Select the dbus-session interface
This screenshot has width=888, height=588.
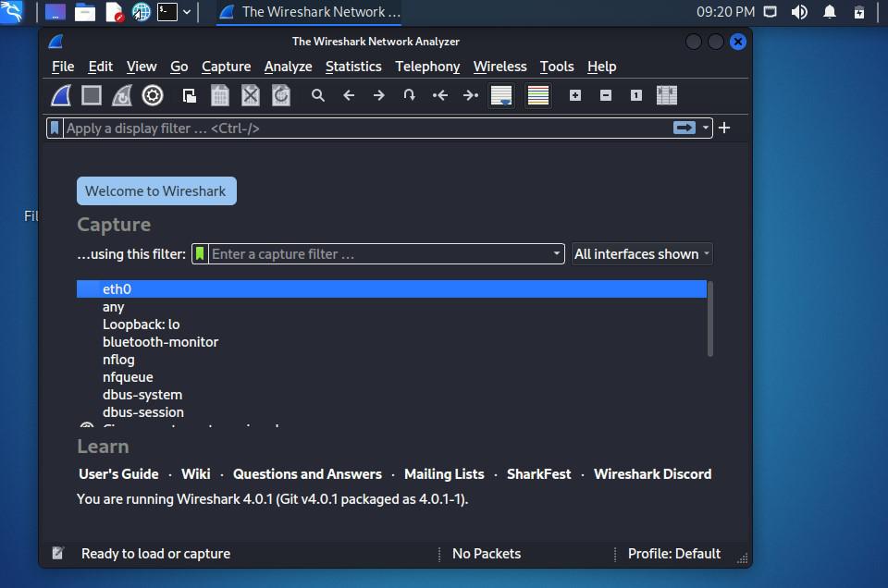click(x=391, y=412)
